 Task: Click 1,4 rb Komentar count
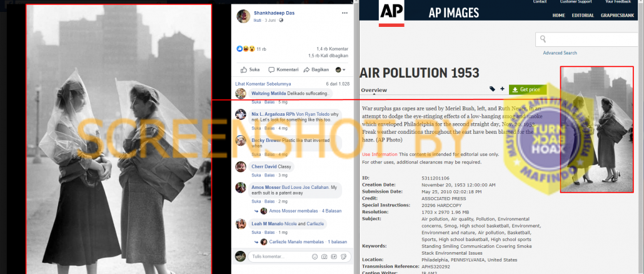(x=332, y=49)
